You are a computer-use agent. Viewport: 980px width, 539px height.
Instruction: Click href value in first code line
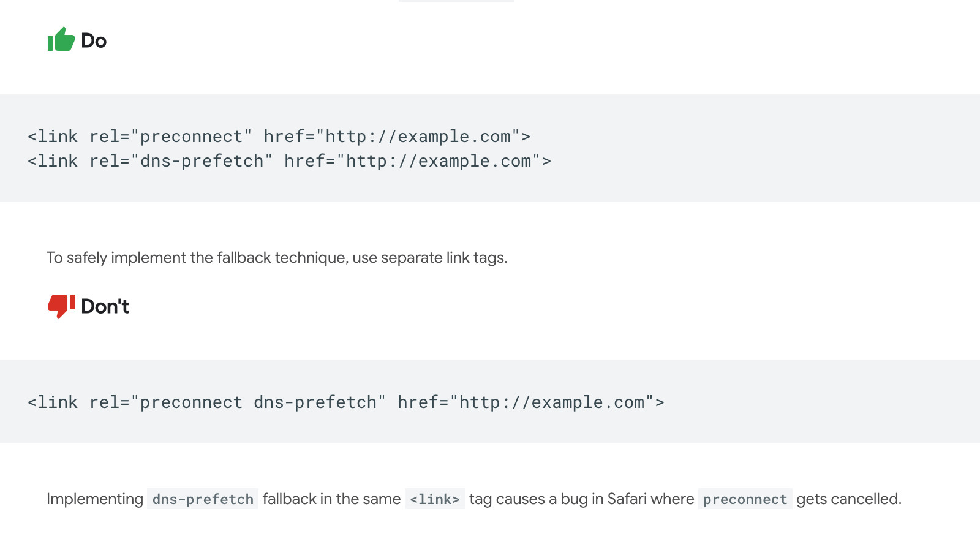click(x=418, y=136)
